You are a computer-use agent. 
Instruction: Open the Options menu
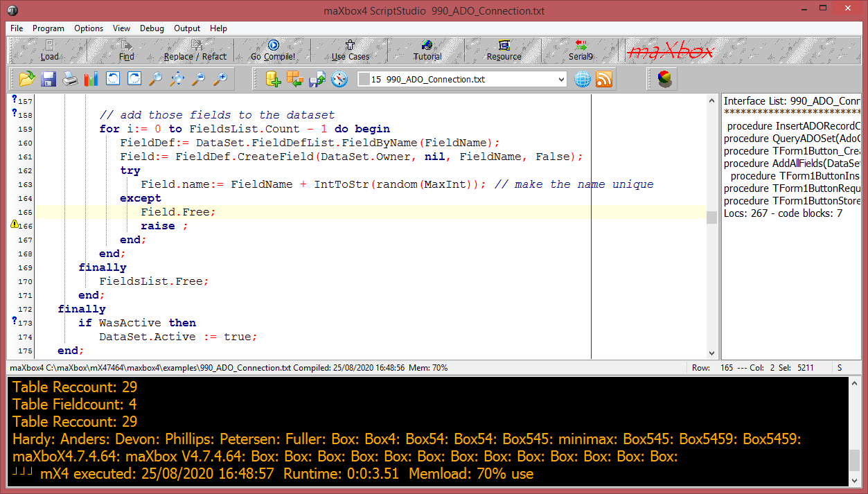(89, 28)
